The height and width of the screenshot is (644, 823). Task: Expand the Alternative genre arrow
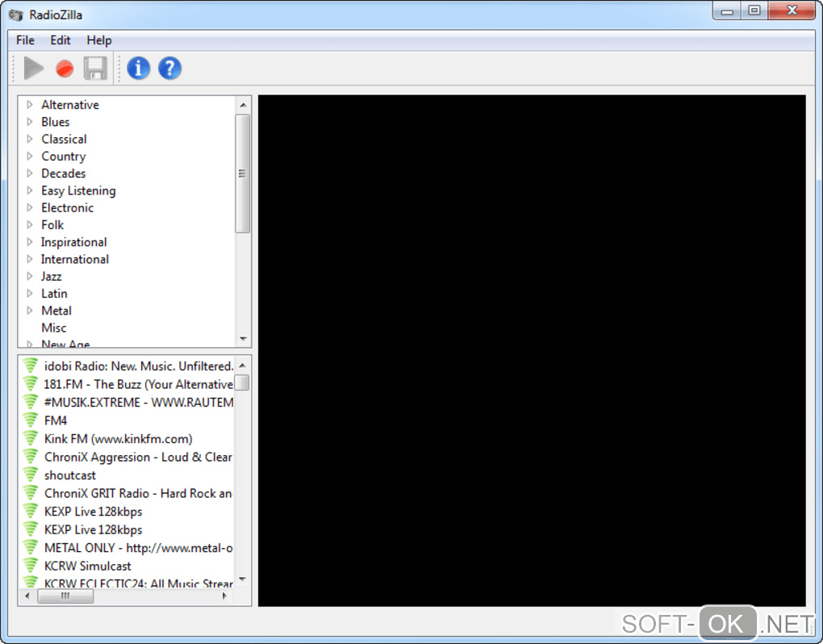point(30,104)
